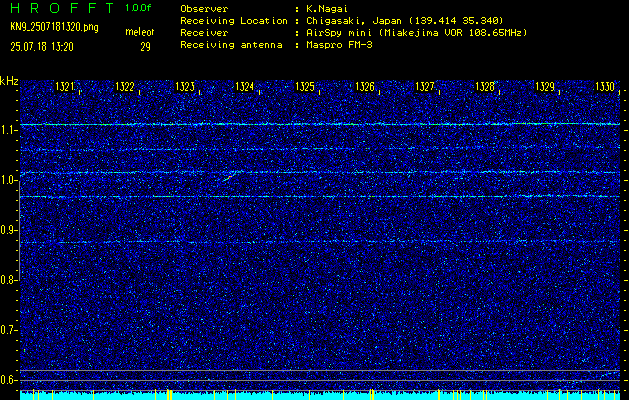Click the 1325 time marker
Screen dimensions: 629x400
click(x=305, y=87)
